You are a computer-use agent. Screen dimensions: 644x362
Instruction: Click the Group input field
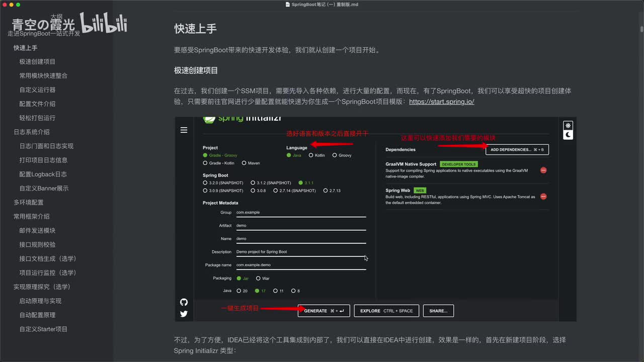pyautogui.click(x=301, y=213)
